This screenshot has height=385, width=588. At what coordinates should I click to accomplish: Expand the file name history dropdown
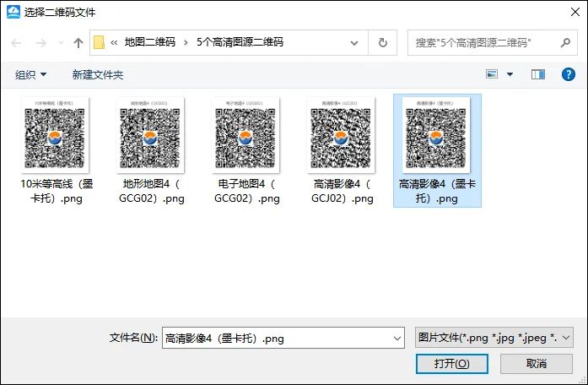coord(397,338)
